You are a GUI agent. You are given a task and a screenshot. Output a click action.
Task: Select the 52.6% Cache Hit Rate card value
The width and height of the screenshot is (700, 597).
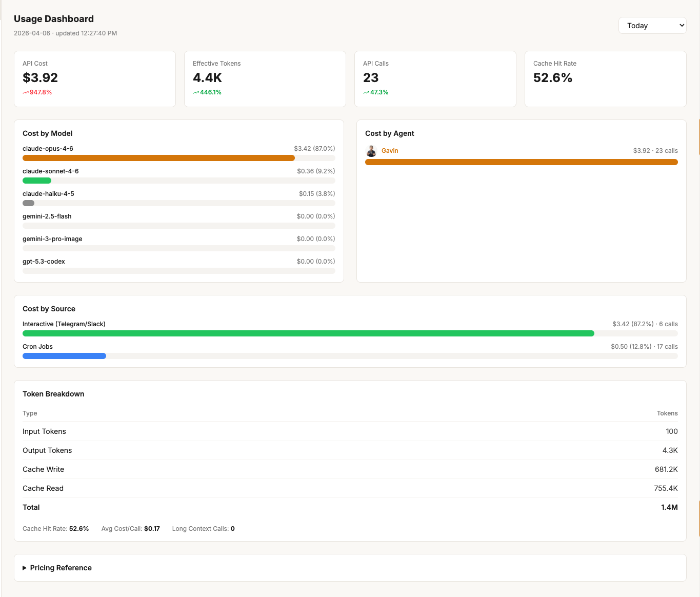click(553, 78)
